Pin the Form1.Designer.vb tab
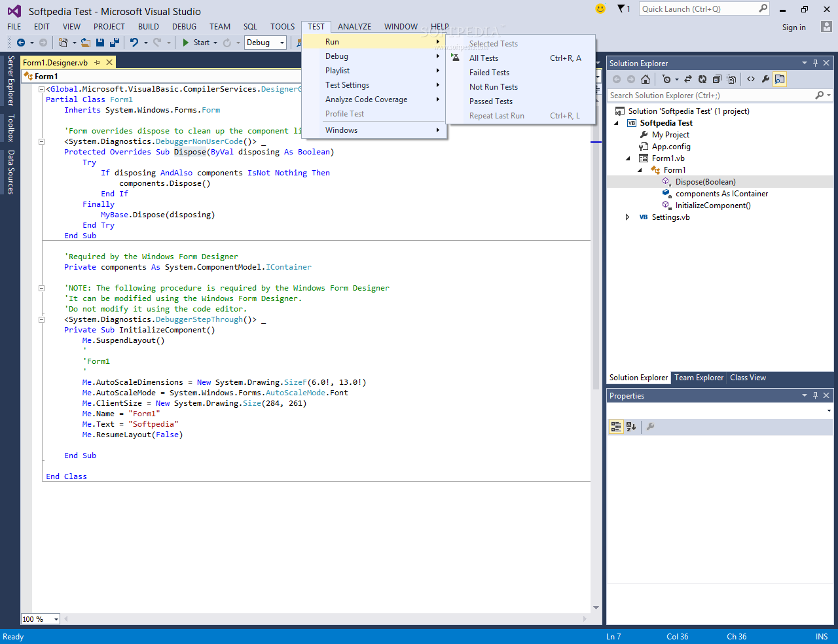This screenshot has width=838, height=644. point(98,62)
